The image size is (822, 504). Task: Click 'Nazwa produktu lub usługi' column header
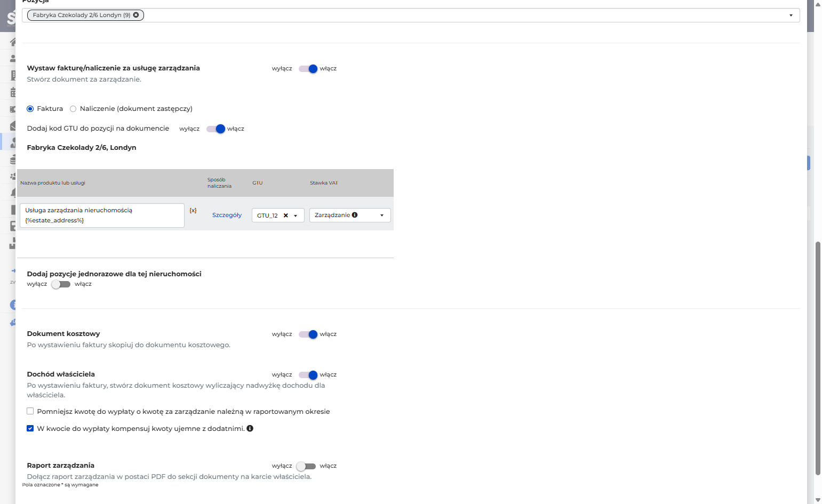pyautogui.click(x=53, y=183)
